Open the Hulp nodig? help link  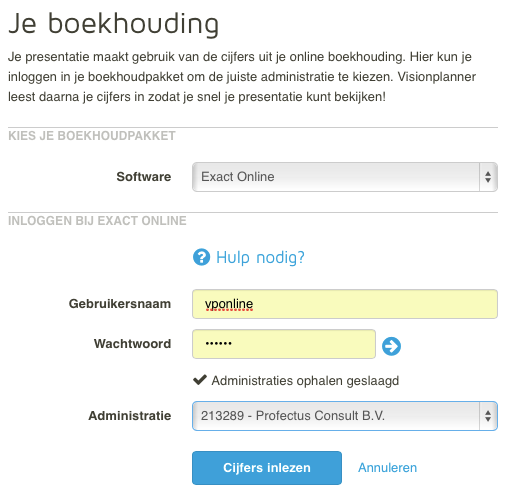[x=260, y=258]
